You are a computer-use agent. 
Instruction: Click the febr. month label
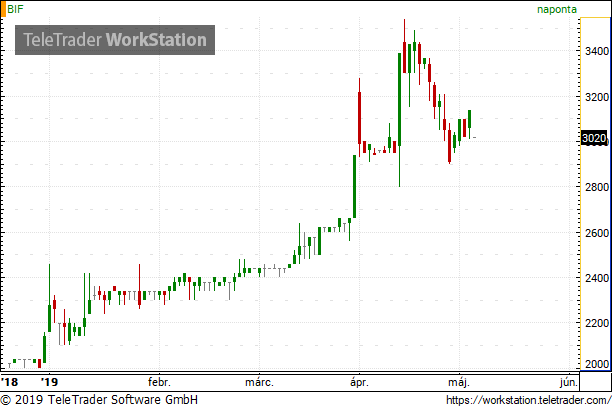point(159,382)
